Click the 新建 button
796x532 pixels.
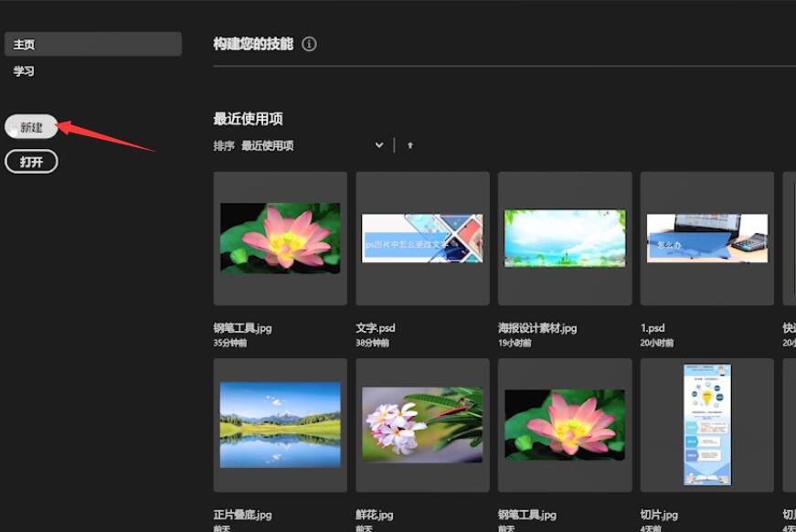pos(31,127)
